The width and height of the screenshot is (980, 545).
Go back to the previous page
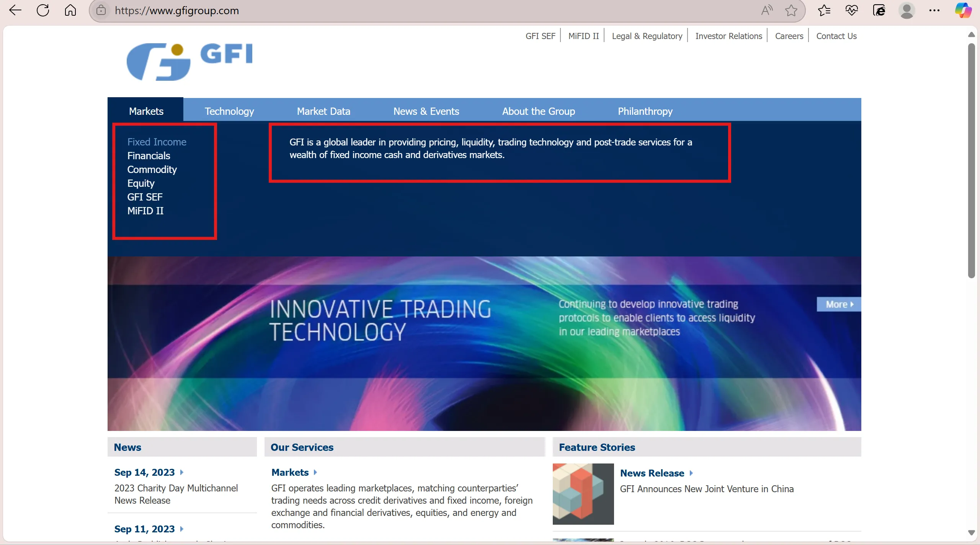click(x=15, y=10)
